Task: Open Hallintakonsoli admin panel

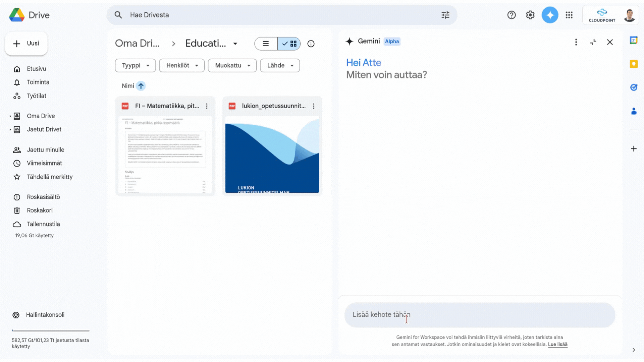Action: [x=45, y=314]
